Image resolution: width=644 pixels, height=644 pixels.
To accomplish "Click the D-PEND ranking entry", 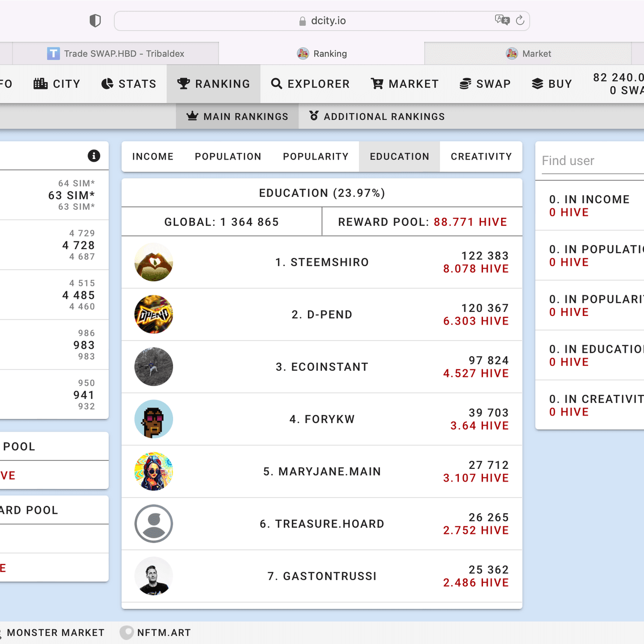I will 322,314.
